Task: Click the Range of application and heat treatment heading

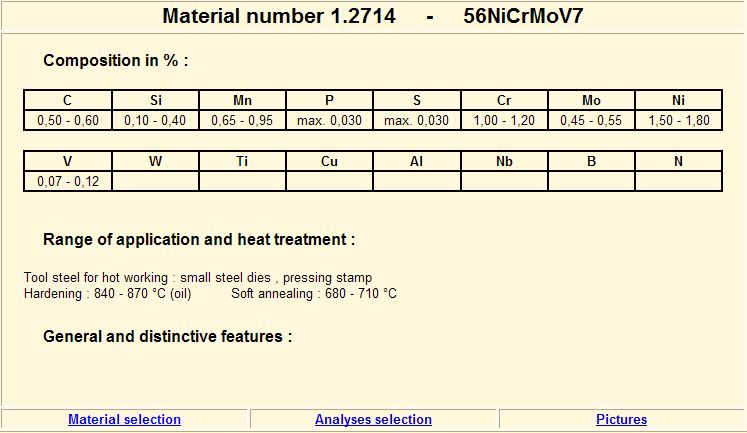Action: point(199,239)
